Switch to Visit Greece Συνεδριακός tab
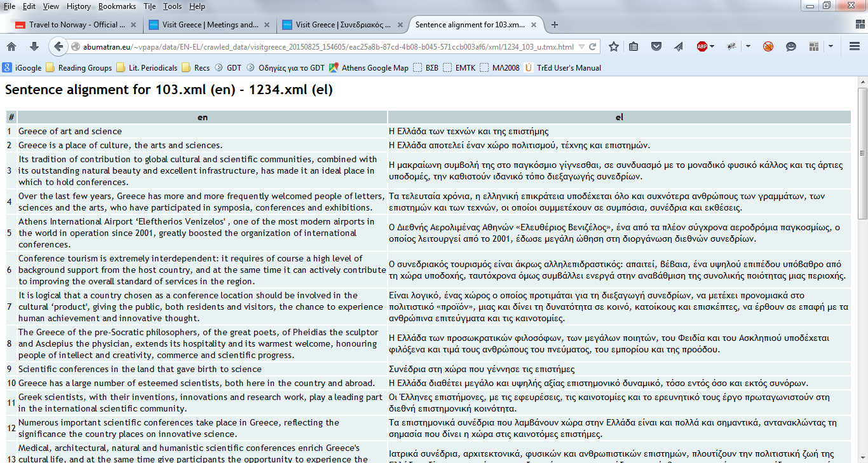 click(x=343, y=25)
